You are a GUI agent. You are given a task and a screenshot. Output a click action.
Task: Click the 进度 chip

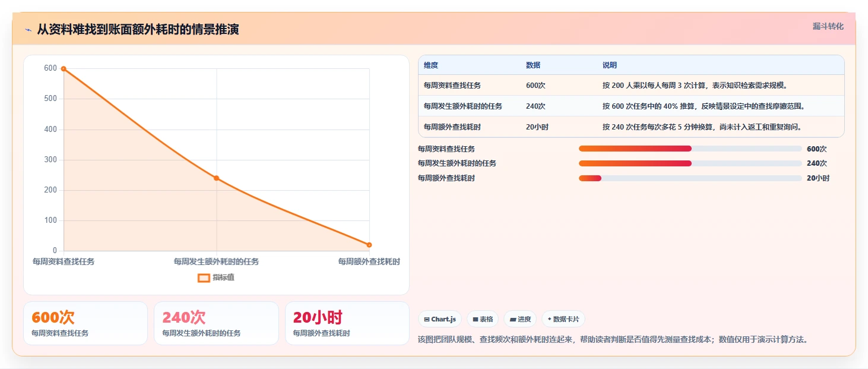tap(520, 319)
